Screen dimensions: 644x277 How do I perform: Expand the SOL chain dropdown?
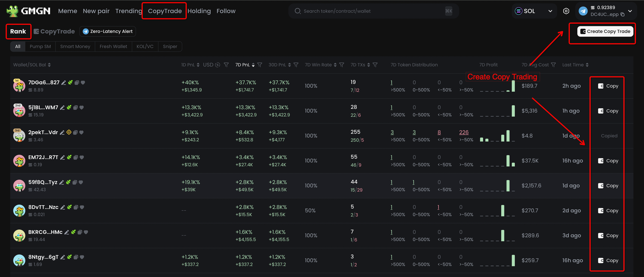pos(550,11)
